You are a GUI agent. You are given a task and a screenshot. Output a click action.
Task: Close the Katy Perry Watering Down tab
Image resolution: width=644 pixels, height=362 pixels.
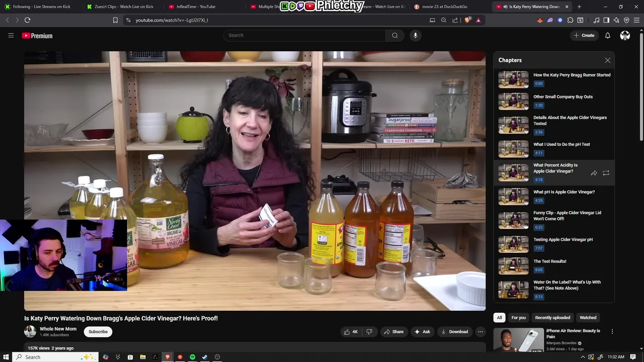coord(567,7)
